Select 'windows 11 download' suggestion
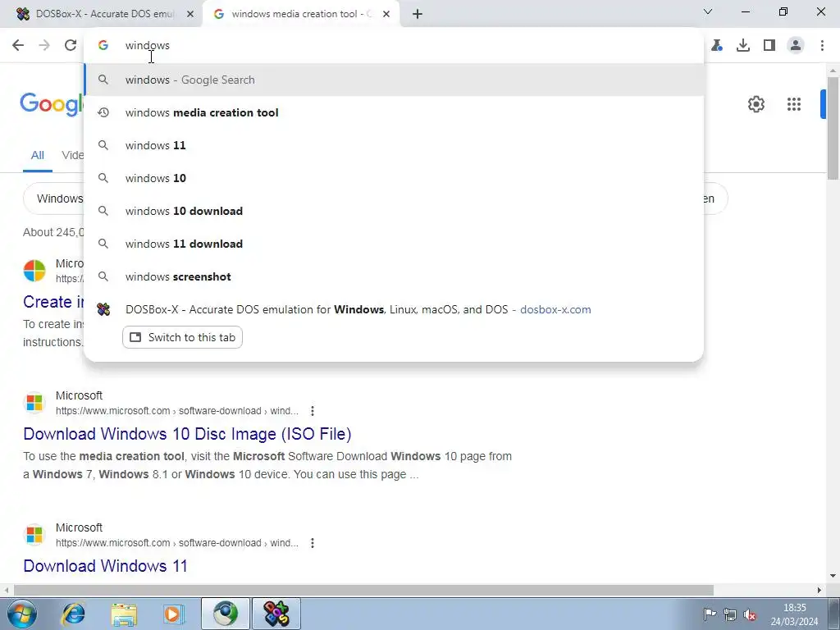Screen dimensions: 840x630 click(x=394, y=244)
